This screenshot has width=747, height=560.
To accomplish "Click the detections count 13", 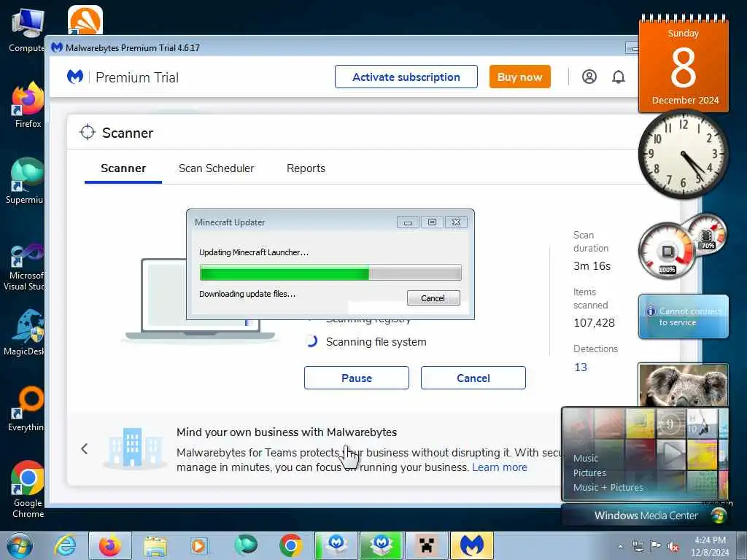I will coord(580,367).
